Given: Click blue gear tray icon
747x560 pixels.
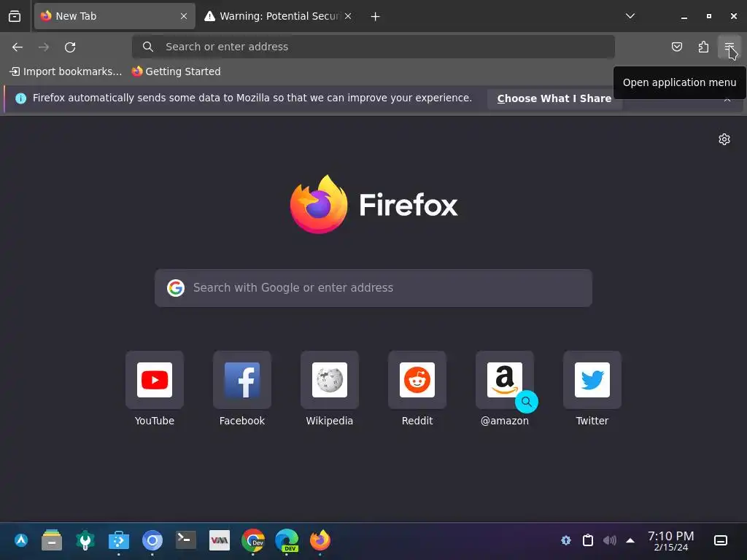Looking at the screenshot, I should click(x=566, y=540).
